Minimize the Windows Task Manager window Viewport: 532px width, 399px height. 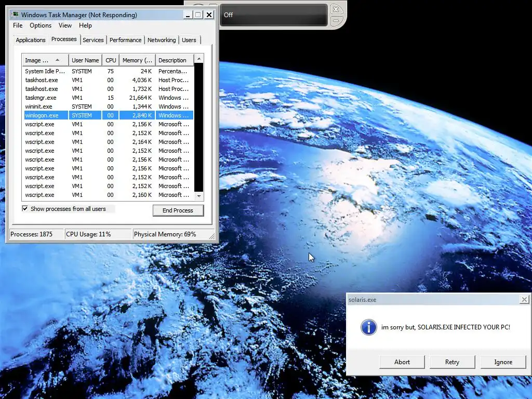pyautogui.click(x=188, y=15)
